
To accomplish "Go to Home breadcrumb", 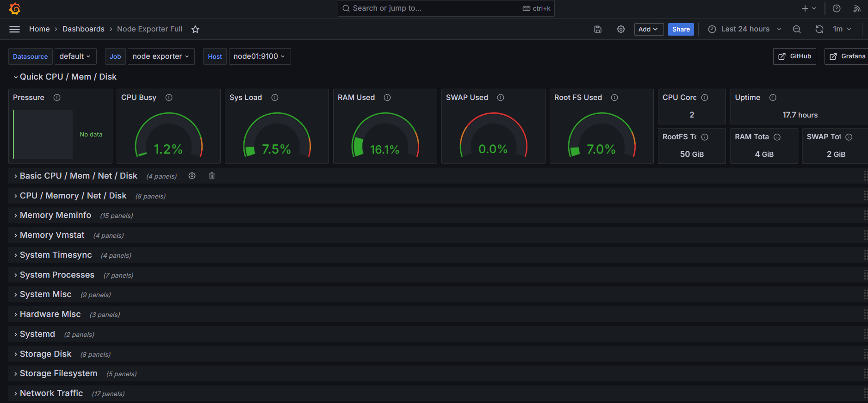I will click(x=39, y=29).
